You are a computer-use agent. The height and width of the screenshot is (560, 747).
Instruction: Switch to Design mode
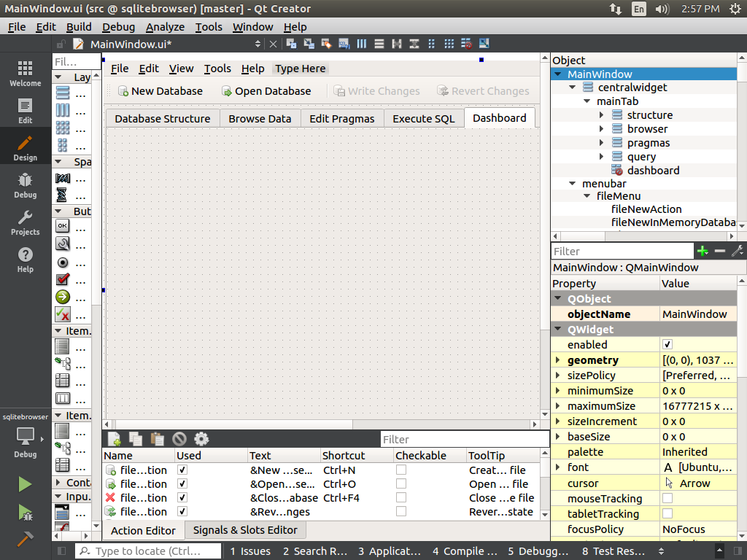coord(26,147)
